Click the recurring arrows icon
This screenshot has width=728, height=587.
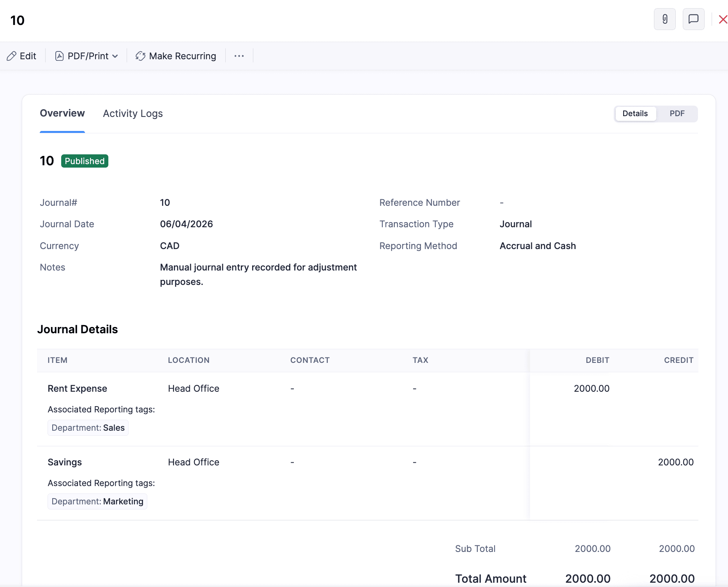click(140, 56)
